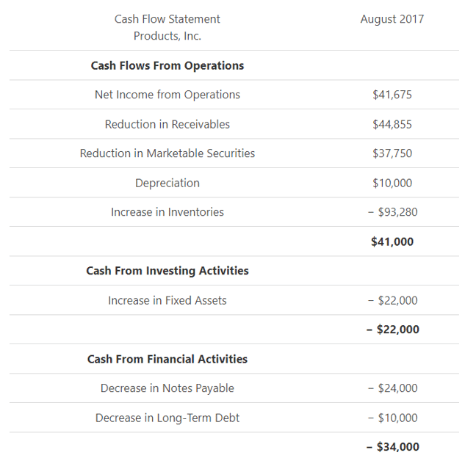Click the Increase in Fixed Assets label
476x469 pixels.
pyautogui.click(x=167, y=300)
